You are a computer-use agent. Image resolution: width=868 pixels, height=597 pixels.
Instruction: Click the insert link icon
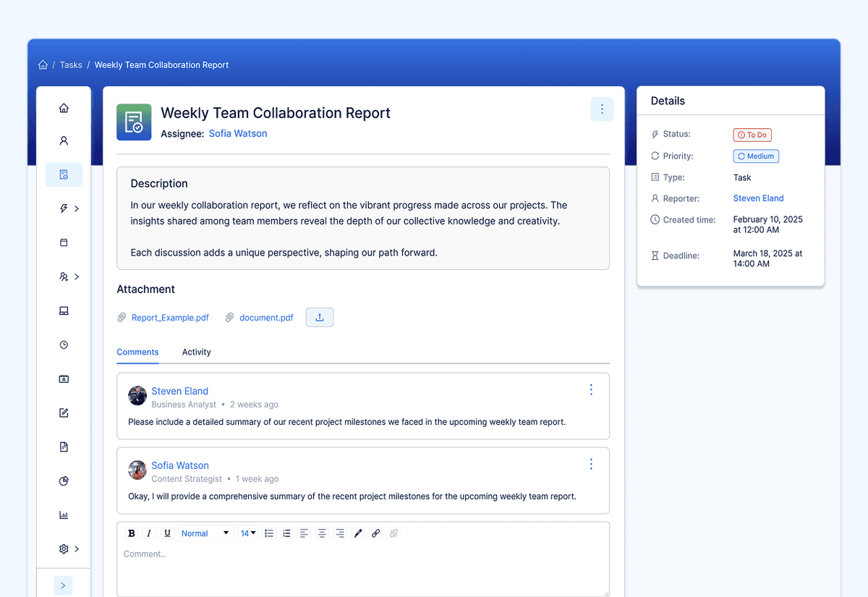[375, 533]
